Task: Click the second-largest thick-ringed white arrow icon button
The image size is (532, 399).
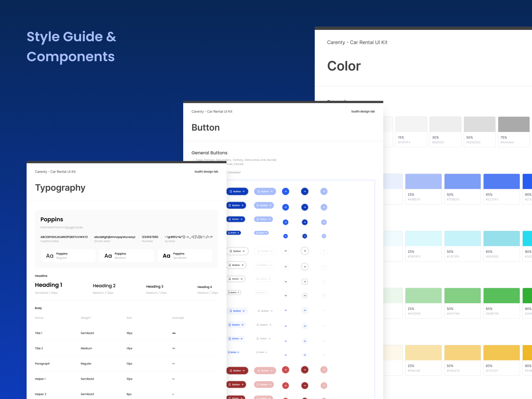Action: pos(305,267)
